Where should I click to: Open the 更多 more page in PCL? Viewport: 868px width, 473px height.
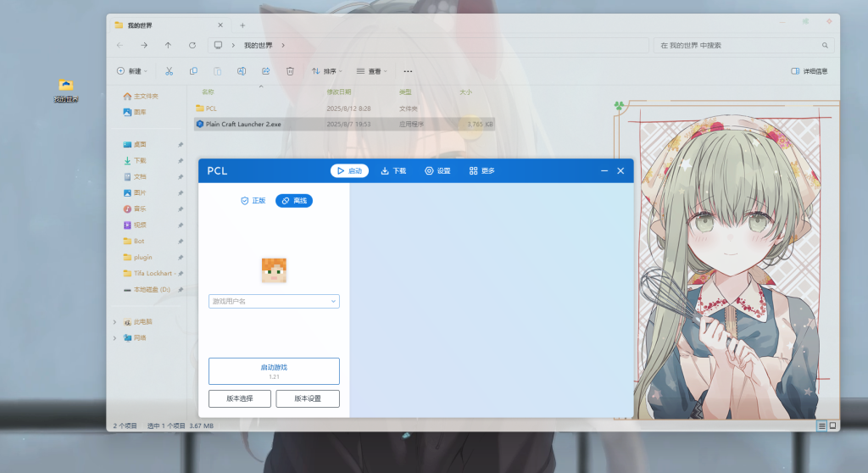pos(481,171)
